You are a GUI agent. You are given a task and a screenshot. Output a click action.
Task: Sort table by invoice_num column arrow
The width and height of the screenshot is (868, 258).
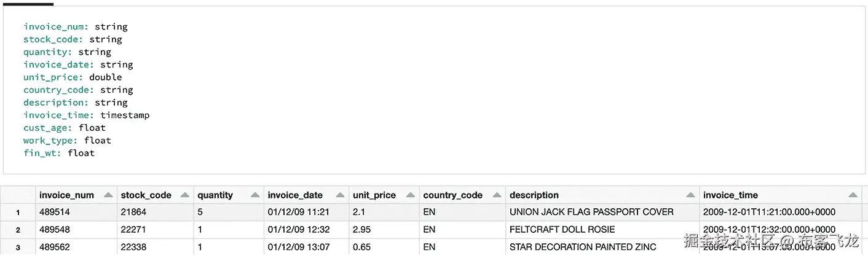pos(108,195)
